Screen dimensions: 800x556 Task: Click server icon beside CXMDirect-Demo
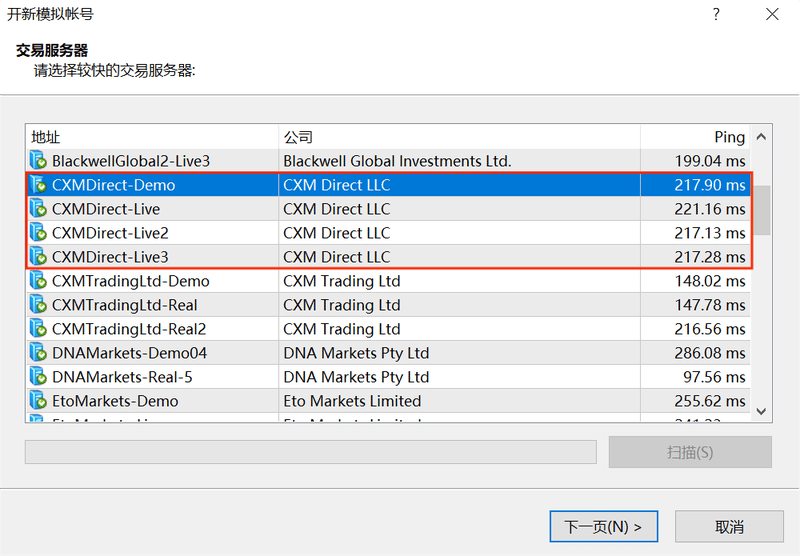38,185
